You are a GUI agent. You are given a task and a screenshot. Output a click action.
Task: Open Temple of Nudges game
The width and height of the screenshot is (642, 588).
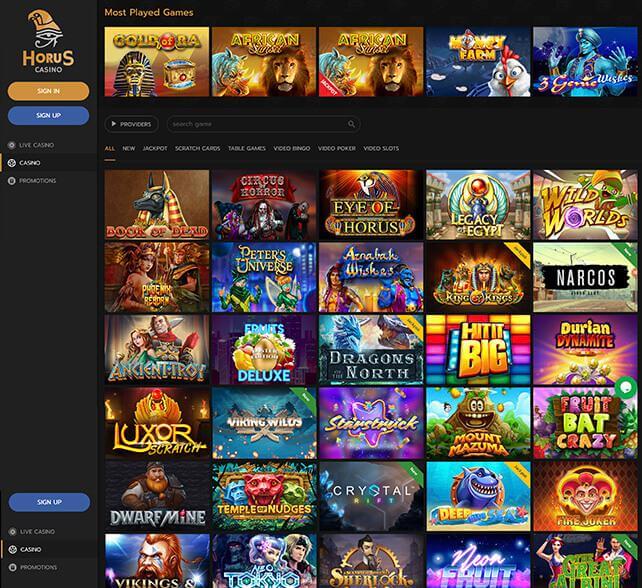pyautogui.click(x=264, y=496)
